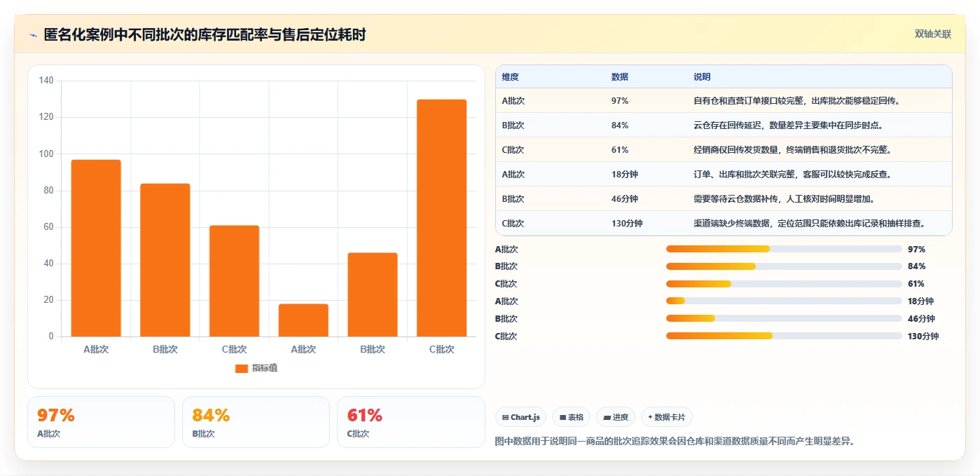980x476 pixels.
Task: Click the description starting 云仓存在回传延迟
Action: pyautogui.click(x=789, y=125)
